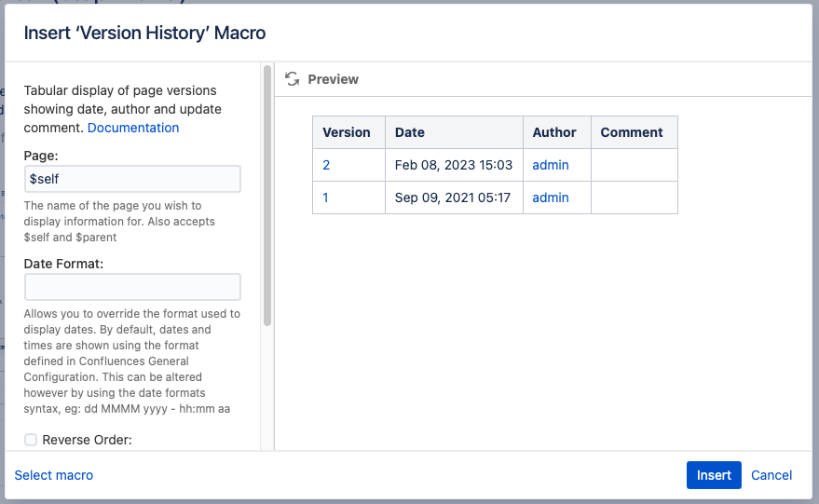Click the Date column header

tap(455, 132)
